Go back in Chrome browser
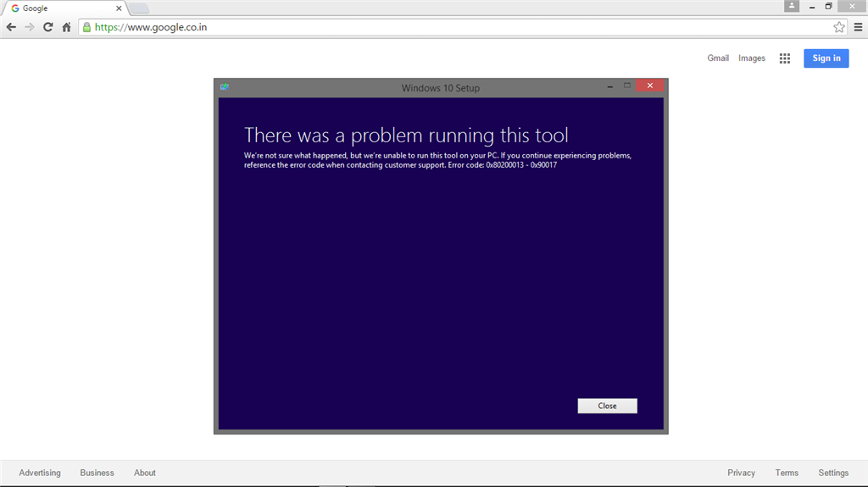 click(x=11, y=27)
